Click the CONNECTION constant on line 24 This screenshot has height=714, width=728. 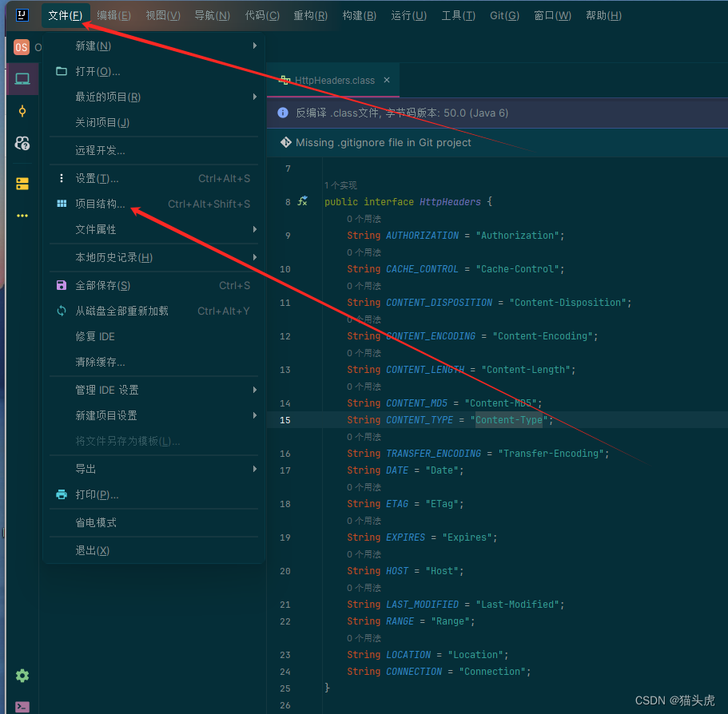[x=414, y=671]
